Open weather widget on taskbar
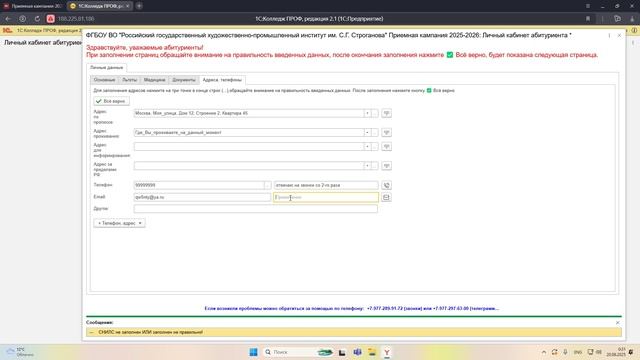 click(x=20, y=352)
